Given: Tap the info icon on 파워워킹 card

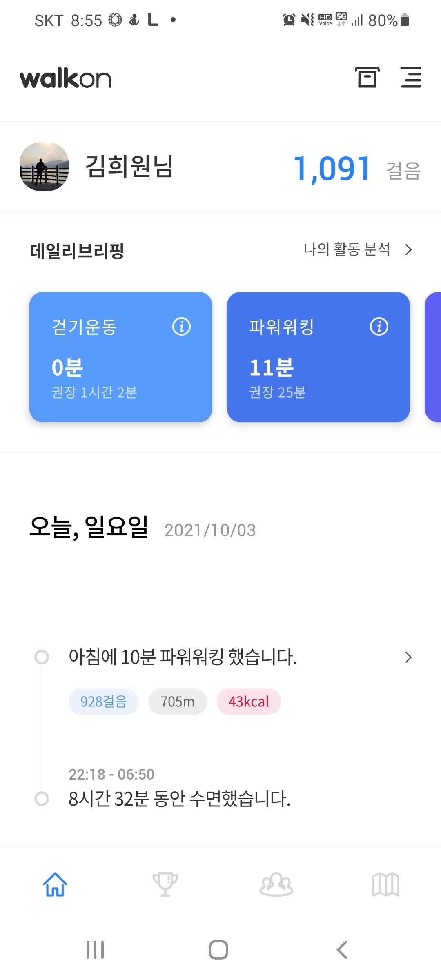Looking at the screenshot, I should point(379,327).
